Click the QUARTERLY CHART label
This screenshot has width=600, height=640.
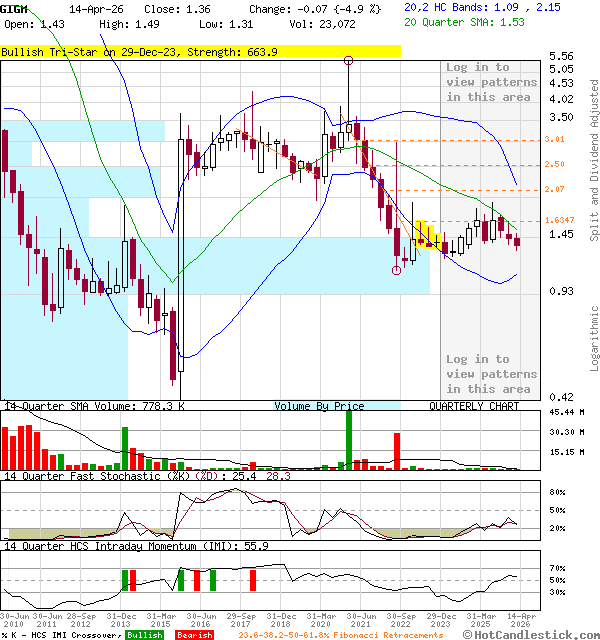click(474, 407)
